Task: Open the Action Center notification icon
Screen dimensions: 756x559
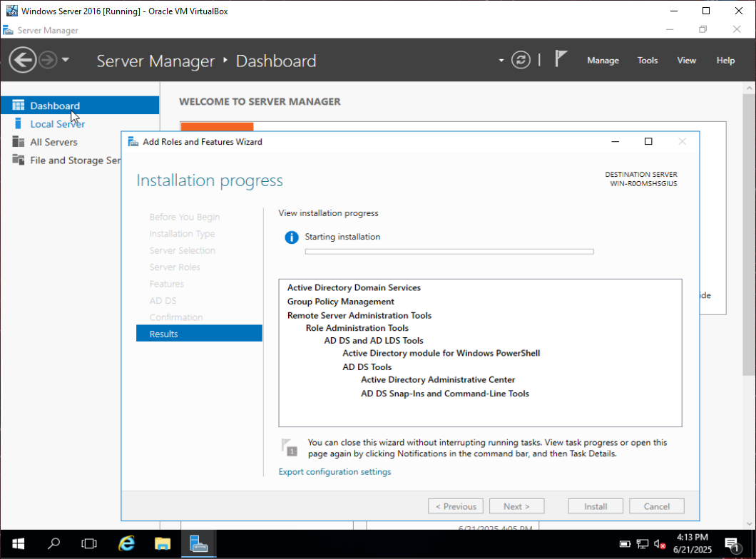Action: tap(733, 545)
